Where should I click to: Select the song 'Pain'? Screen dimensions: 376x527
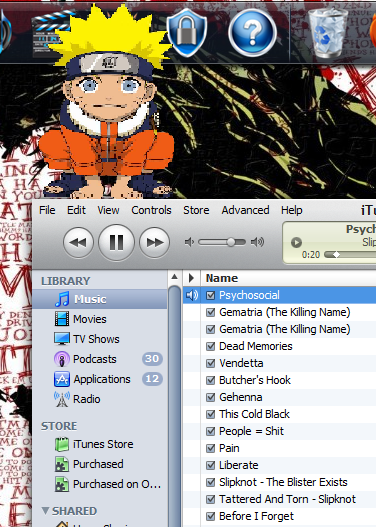pyautogui.click(x=229, y=448)
